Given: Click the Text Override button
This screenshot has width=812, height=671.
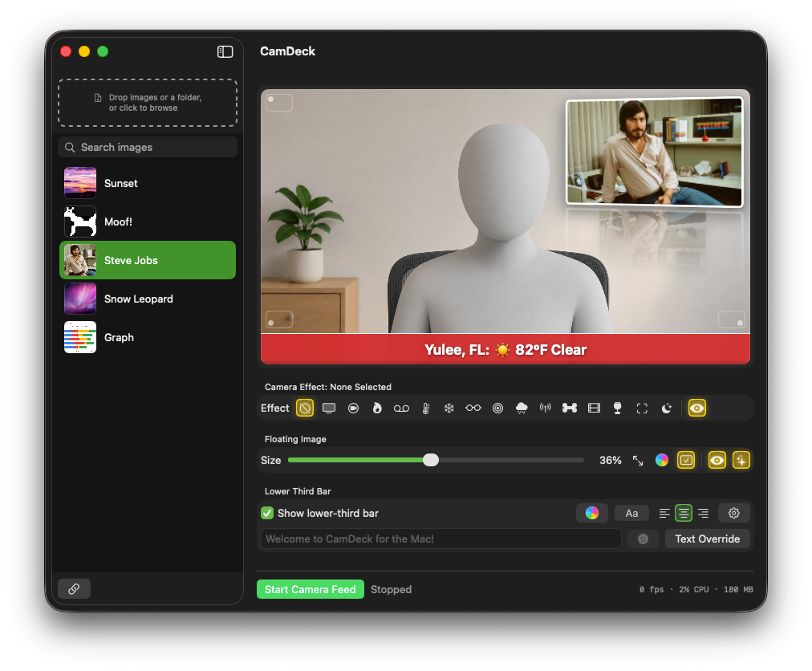Looking at the screenshot, I should [708, 539].
